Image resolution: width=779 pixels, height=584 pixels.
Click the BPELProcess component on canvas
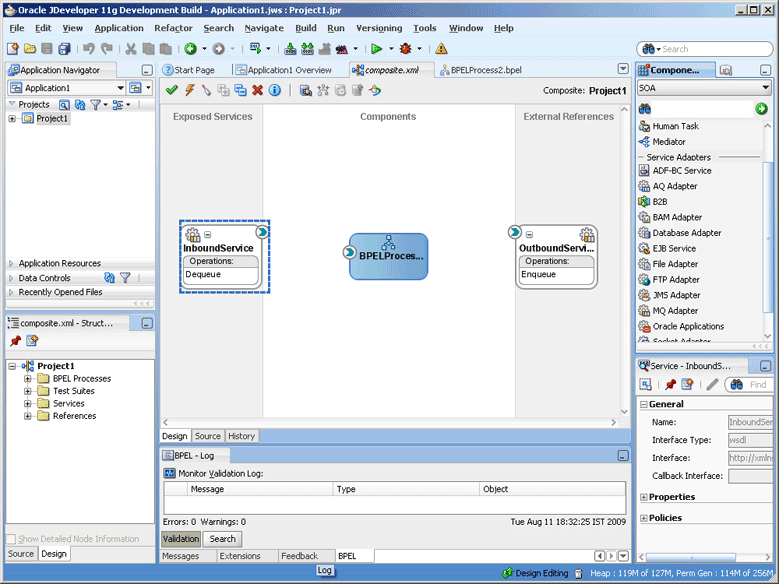click(x=389, y=256)
